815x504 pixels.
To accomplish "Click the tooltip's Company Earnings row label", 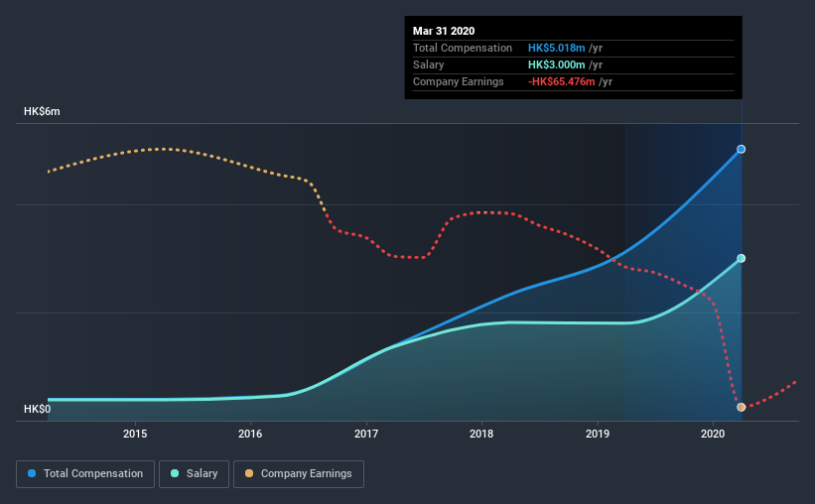I will tap(459, 81).
